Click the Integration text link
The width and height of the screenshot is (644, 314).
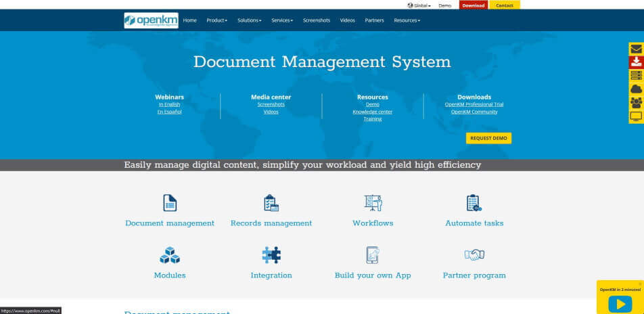(x=271, y=275)
